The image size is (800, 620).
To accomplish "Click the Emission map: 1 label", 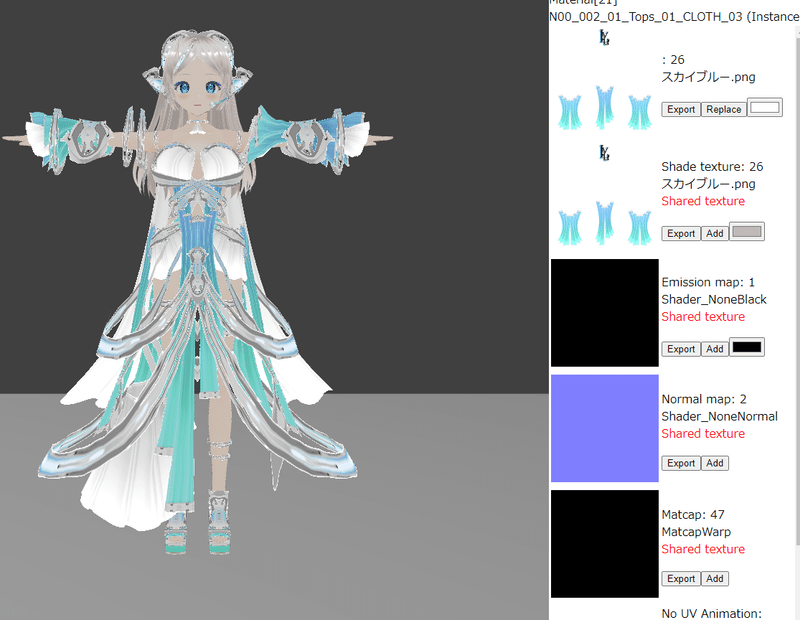I will pos(708,282).
